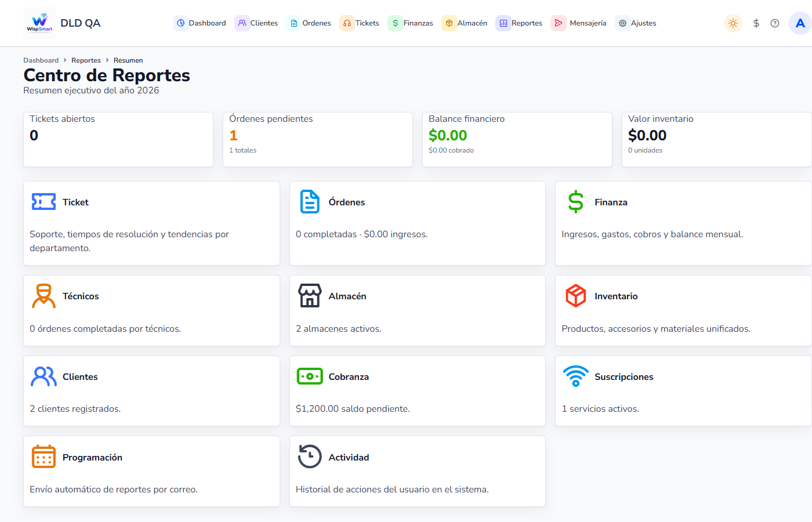Open Tickets in the top navigation
Screen dimensions: 812x522
tap(360, 23)
